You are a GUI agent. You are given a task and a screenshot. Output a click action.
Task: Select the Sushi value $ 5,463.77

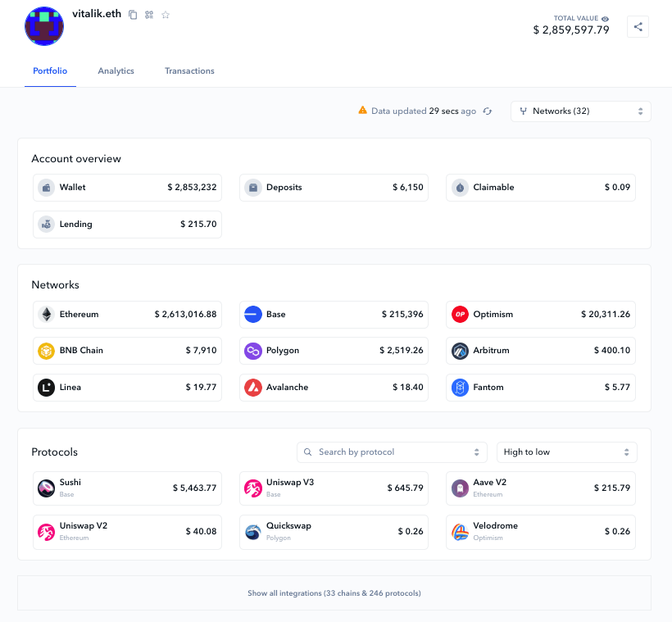(x=194, y=488)
